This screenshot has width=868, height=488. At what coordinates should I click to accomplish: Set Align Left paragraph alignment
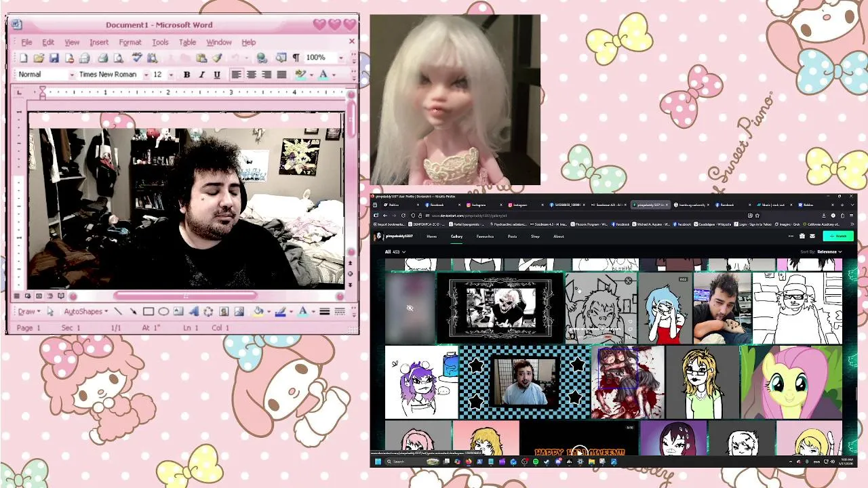coord(236,75)
